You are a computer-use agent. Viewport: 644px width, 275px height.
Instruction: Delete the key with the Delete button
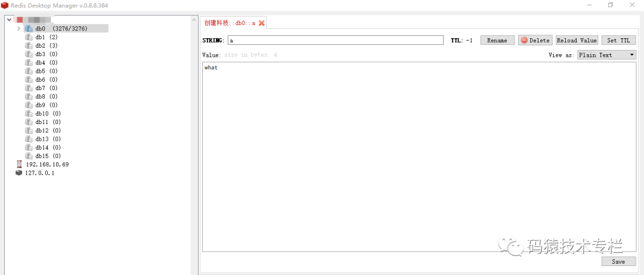[535, 41]
